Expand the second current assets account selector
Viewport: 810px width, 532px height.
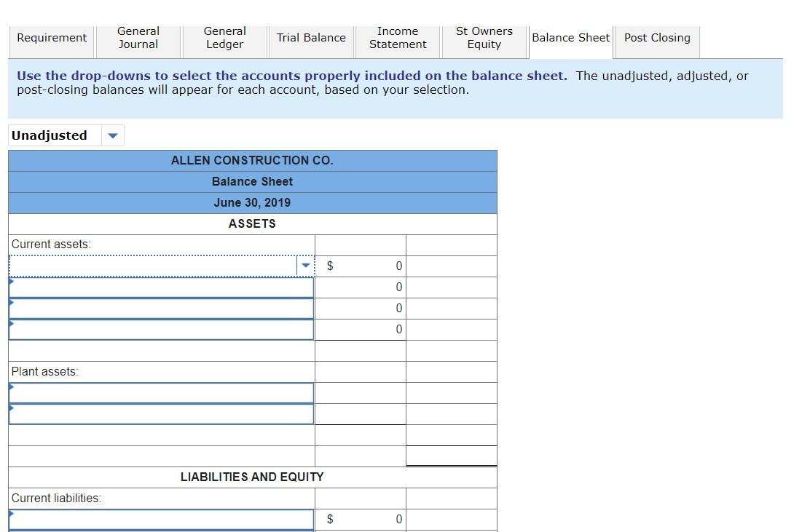coord(160,287)
